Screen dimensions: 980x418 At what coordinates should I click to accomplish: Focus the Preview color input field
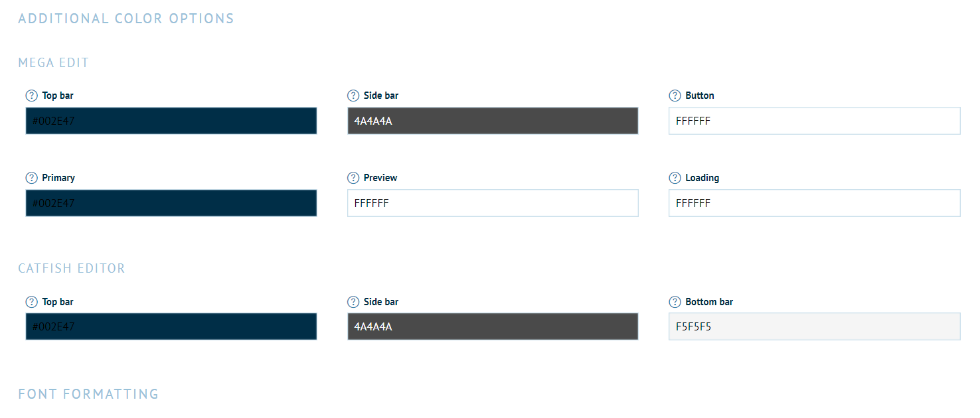[493, 203]
